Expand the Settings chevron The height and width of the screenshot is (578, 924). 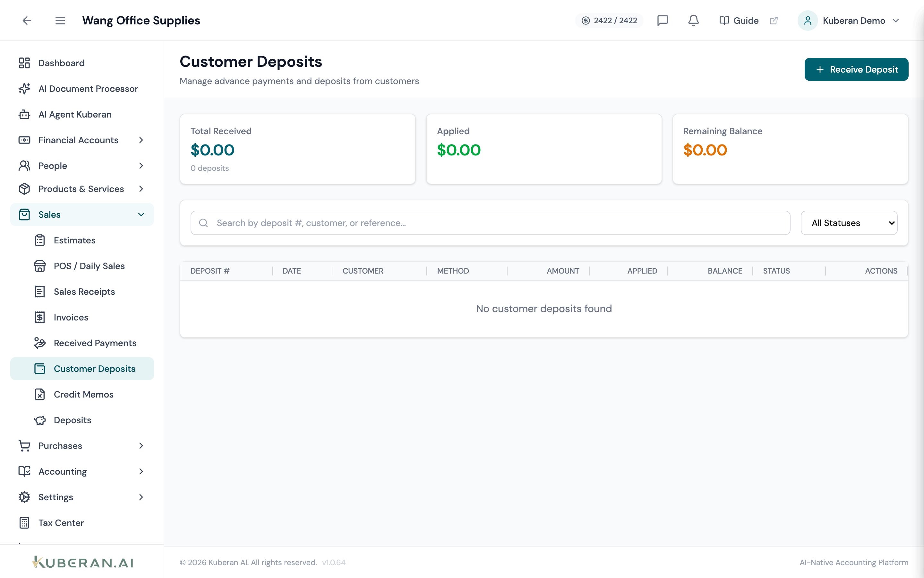(141, 497)
